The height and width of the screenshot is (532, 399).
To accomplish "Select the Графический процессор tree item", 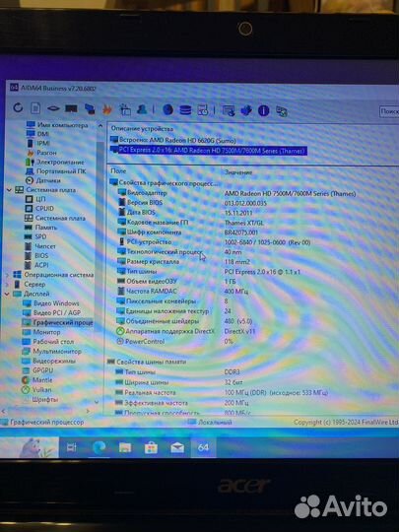I will [63, 322].
